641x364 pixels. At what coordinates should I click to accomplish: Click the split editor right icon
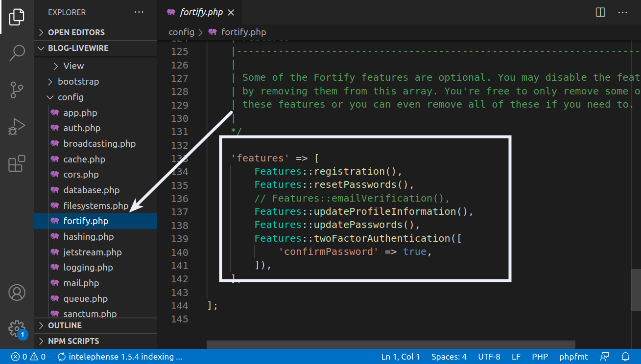pyautogui.click(x=600, y=12)
